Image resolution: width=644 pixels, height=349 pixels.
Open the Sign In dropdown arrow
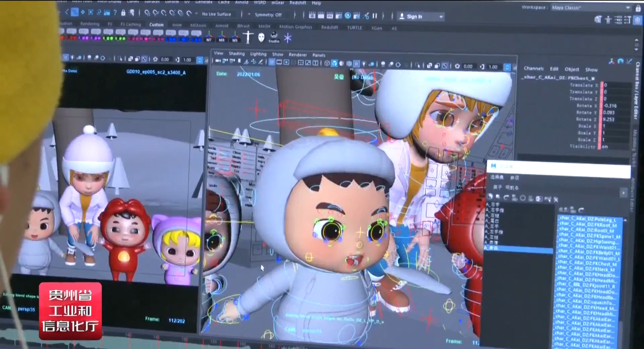click(x=441, y=17)
